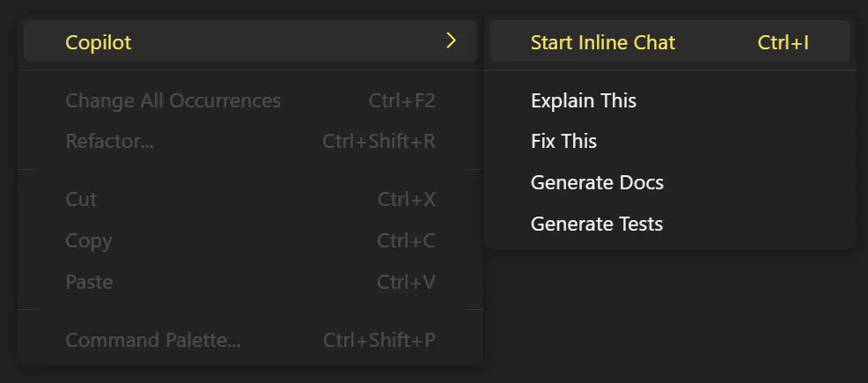Click the Ctrl+C shortcut text
Image resolution: width=868 pixels, height=383 pixels.
[x=406, y=240]
